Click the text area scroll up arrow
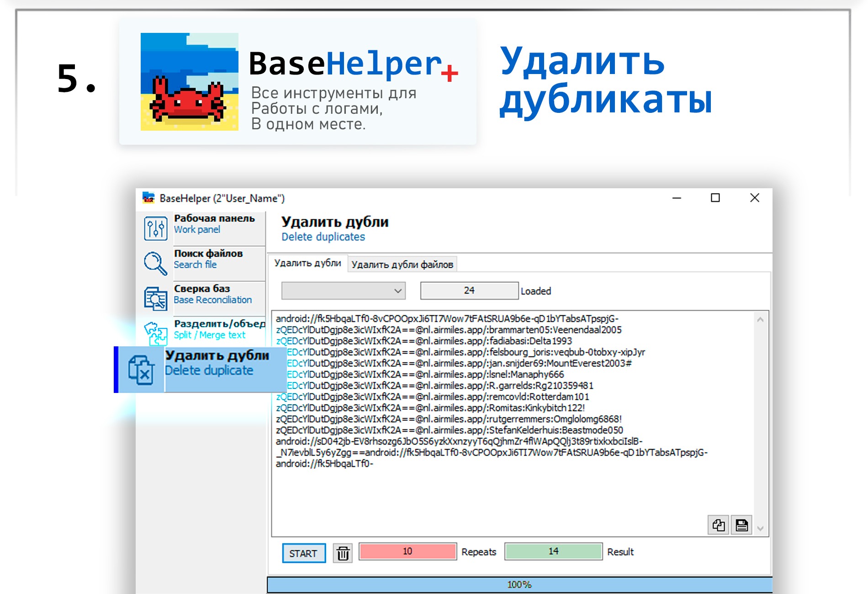The image size is (868, 594). pos(760,320)
